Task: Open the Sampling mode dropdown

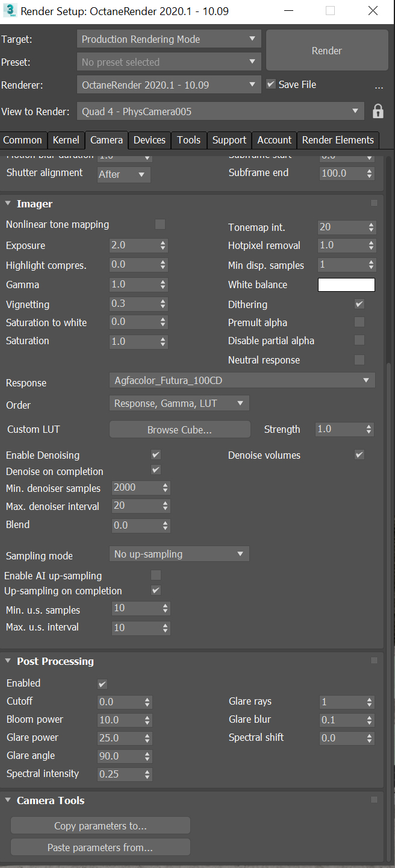Action: coord(179,554)
